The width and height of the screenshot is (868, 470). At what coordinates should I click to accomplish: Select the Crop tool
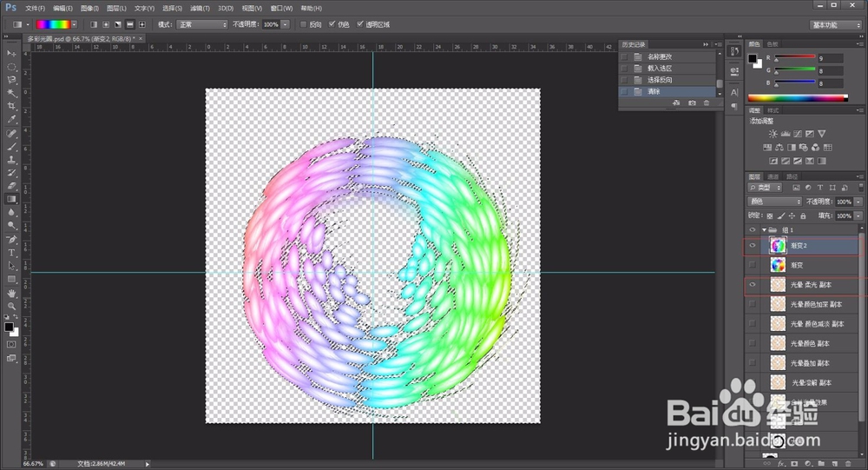click(x=11, y=106)
